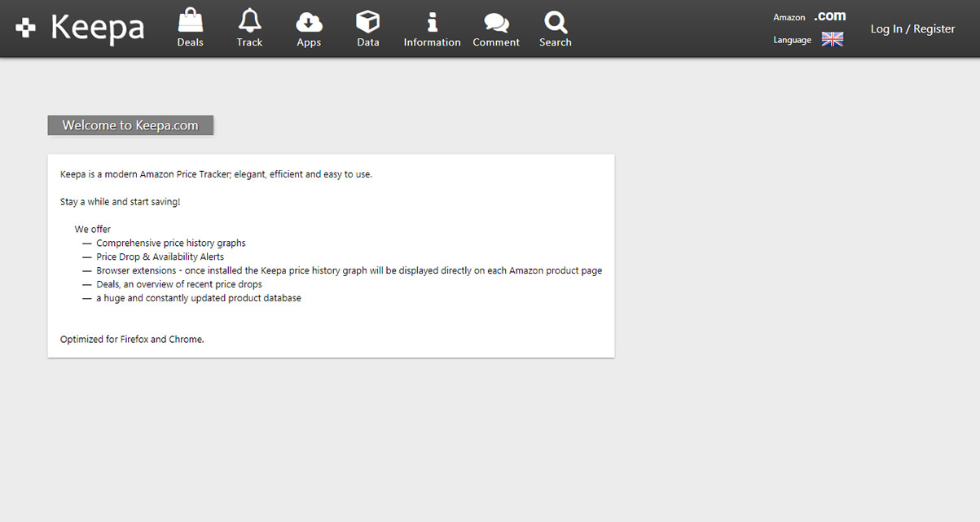The image size is (980, 522).
Task: Click the UK flag language icon
Action: (x=833, y=39)
